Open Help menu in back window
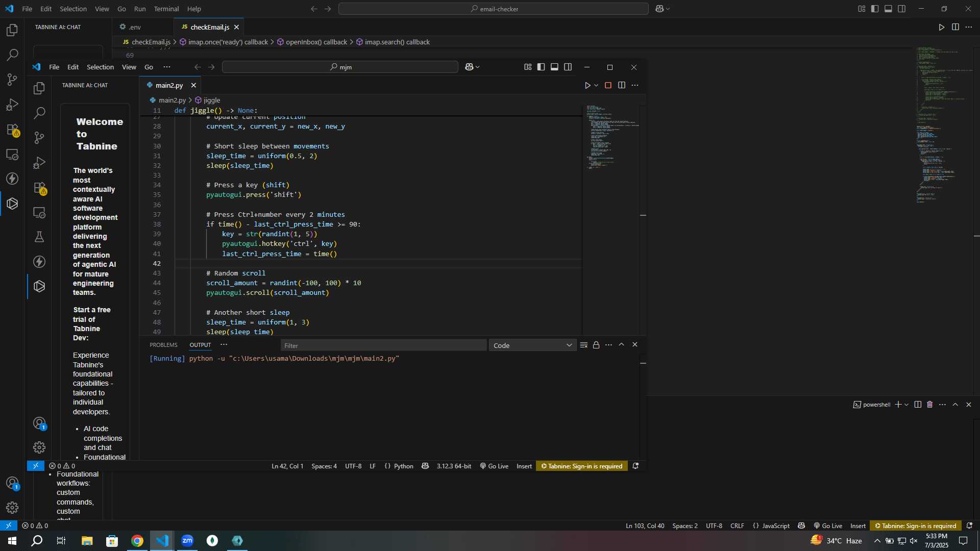The height and width of the screenshot is (551, 980). (x=194, y=9)
